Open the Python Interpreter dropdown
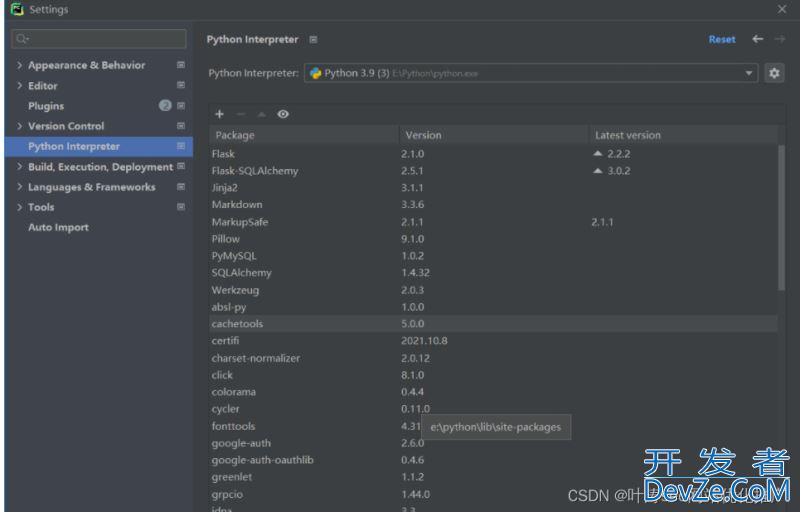Image resolution: width=800 pixels, height=512 pixels. point(531,73)
